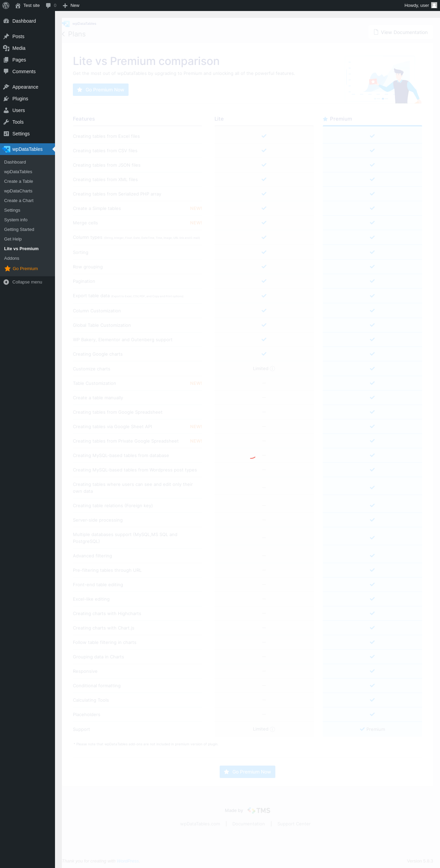Click the WordPress logo icon
The width and height of the screenshot is (440, 868).
(x=6, y=5)
